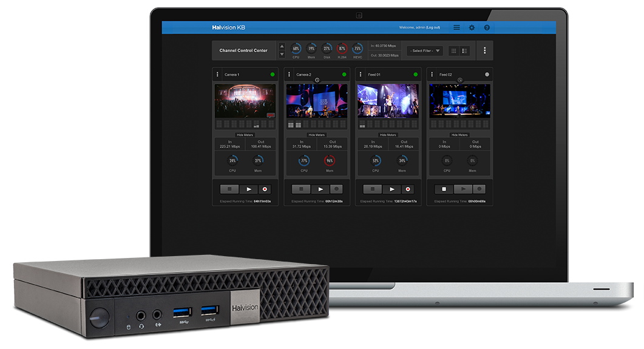Viewport: 644px width, 349px height.
Task: Open Channel Control Center more options menu
Action: pyautogui.click(x=484, y=50)
